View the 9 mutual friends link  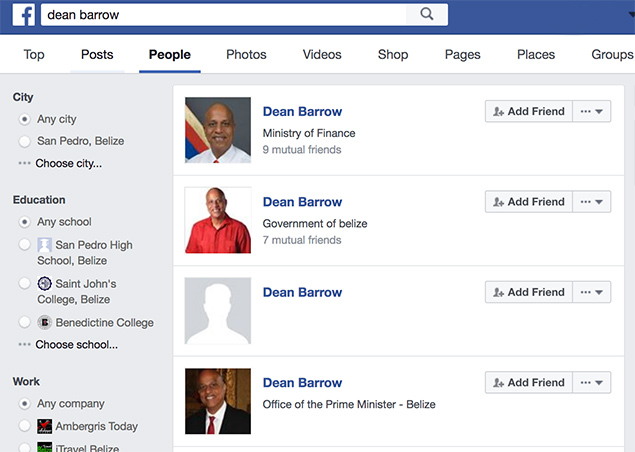tap(302, 150)
